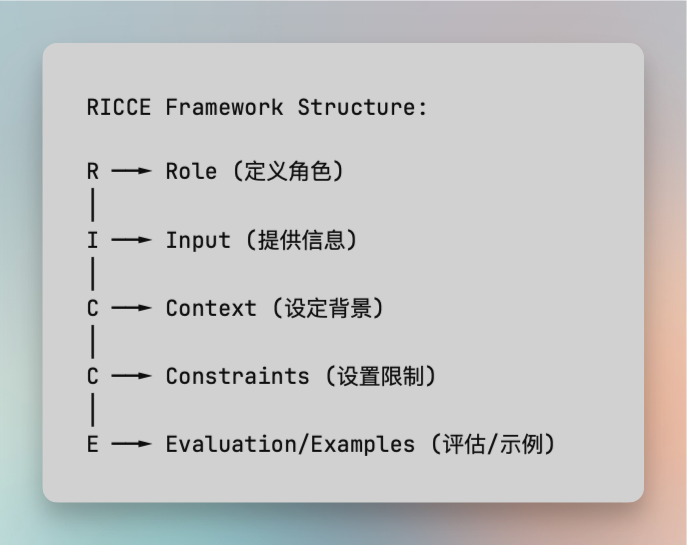Select the Constraints (设置限制) text
The image size is (687, 545).
tap(301, 377)
